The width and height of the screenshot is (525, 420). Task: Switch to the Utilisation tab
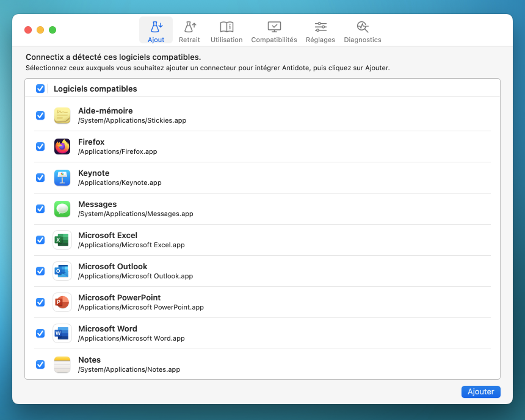coord(226,31)
